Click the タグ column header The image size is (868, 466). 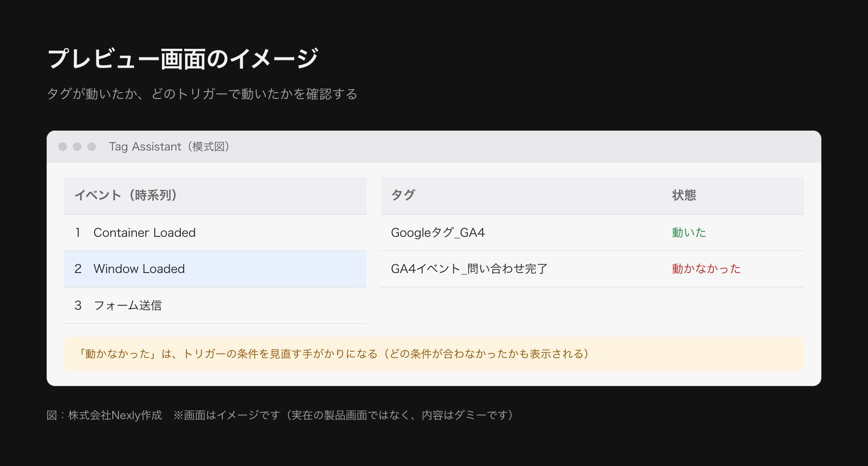click(403, 195)
